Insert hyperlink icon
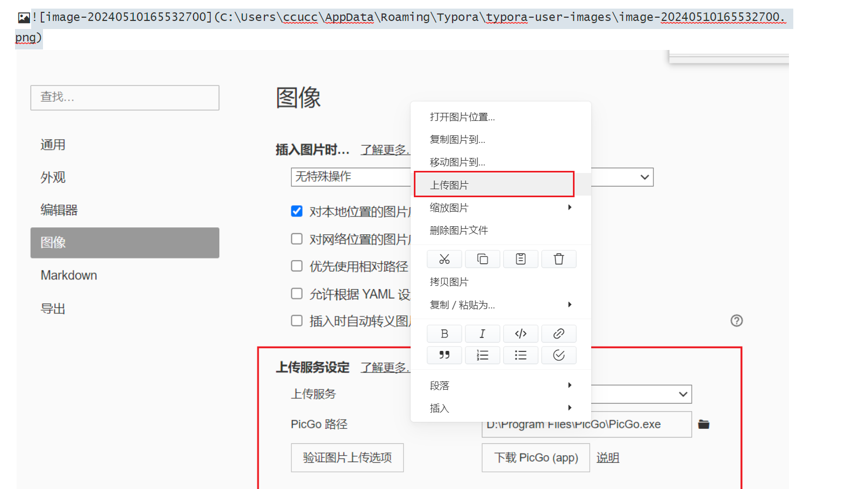 click(559, 334)
